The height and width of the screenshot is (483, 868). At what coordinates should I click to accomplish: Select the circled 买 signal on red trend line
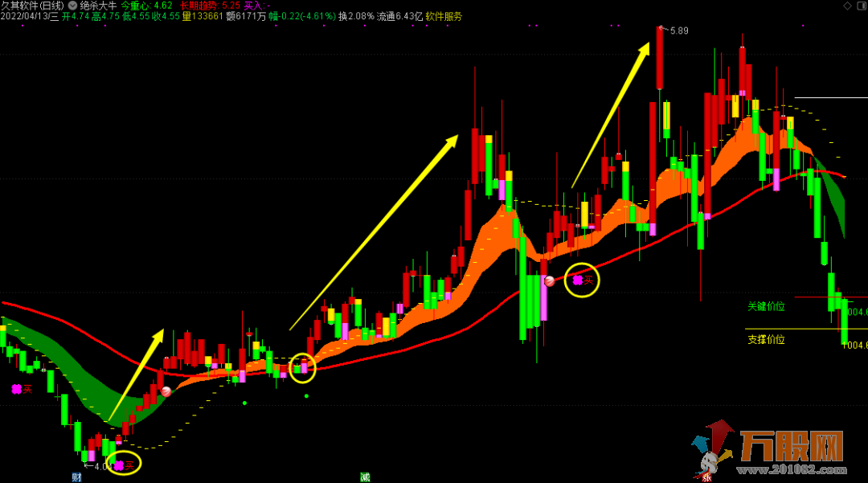pos(583,280)
